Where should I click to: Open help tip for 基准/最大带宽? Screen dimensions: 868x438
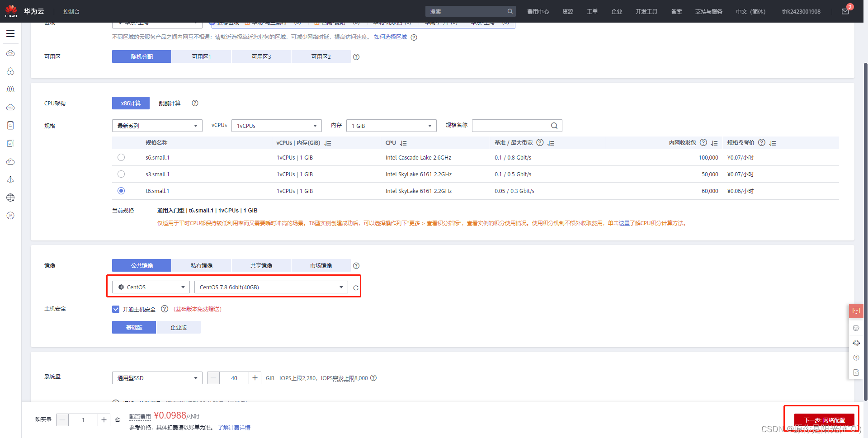pos(540,143)
